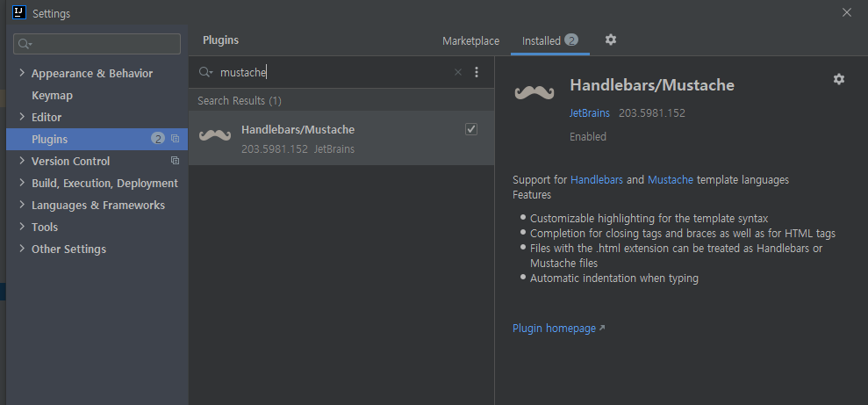868x405 pixels.
Task: Expand the Build, Execution, Deployment section
Action: click(x=22, y=182)
